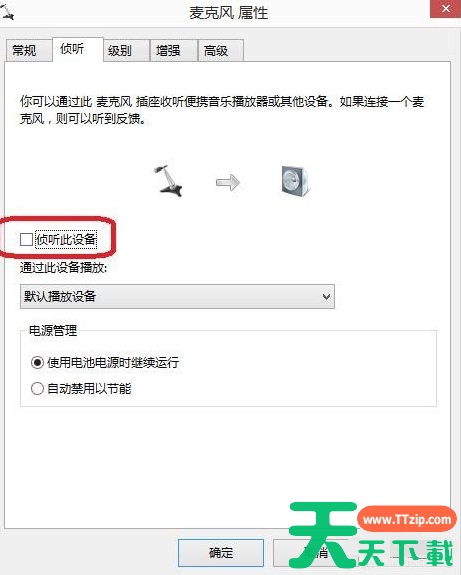Click the 通过此设备播放 label text

[63, 267]
